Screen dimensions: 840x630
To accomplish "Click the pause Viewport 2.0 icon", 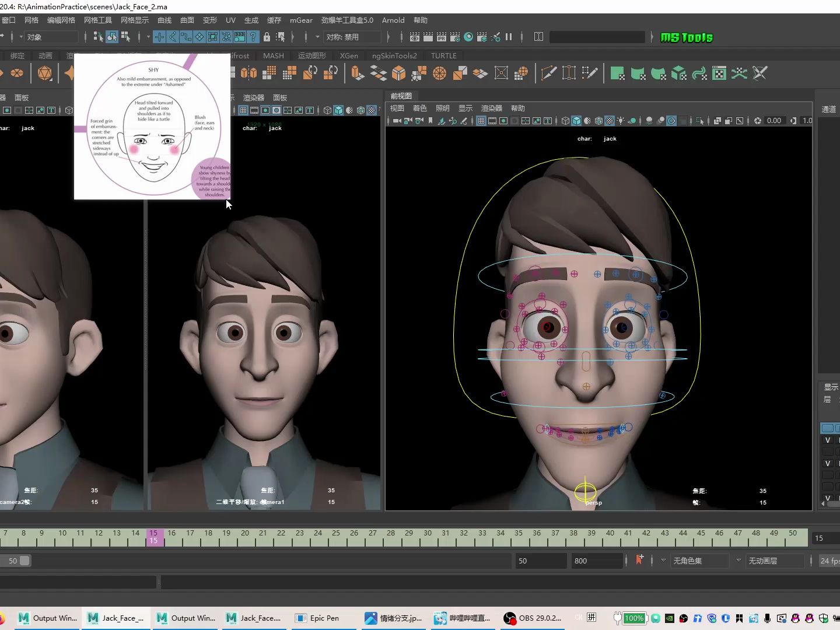I will click(x=509, y=37).
